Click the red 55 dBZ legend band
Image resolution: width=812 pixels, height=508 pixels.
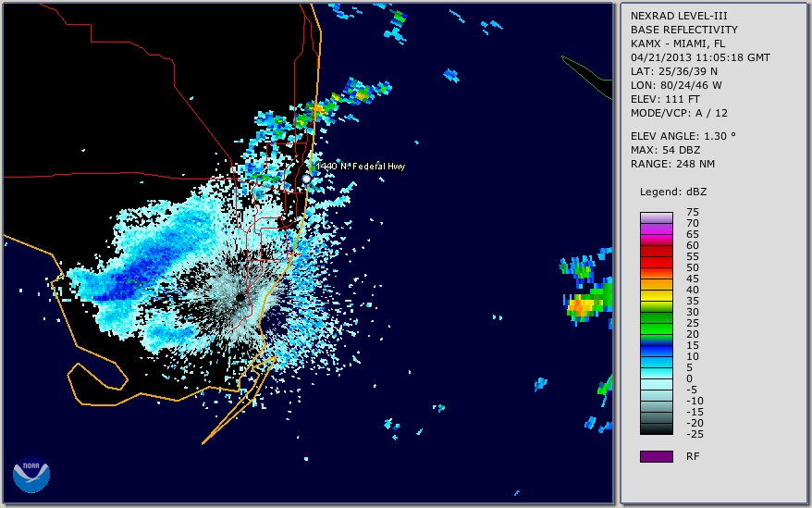point(657,262)
